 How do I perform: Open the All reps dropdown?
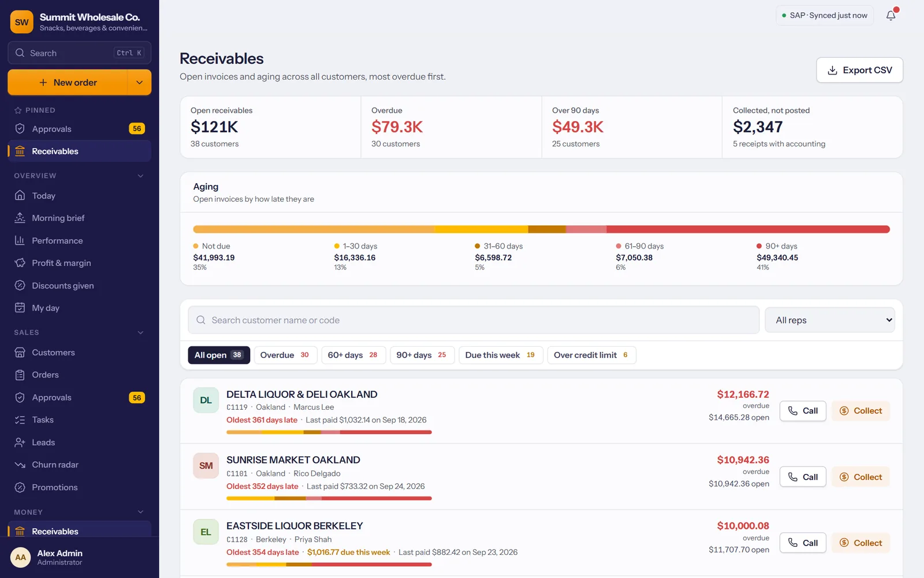coord(830,320)
